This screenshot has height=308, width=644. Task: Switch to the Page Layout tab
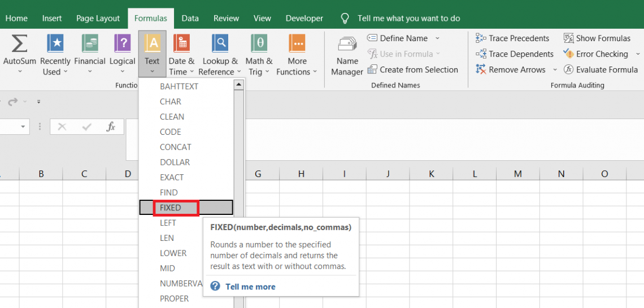[98, 18]
